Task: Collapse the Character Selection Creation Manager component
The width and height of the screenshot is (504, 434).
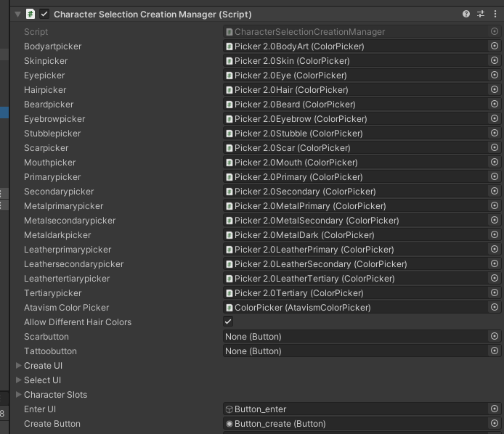Action: 17,14
